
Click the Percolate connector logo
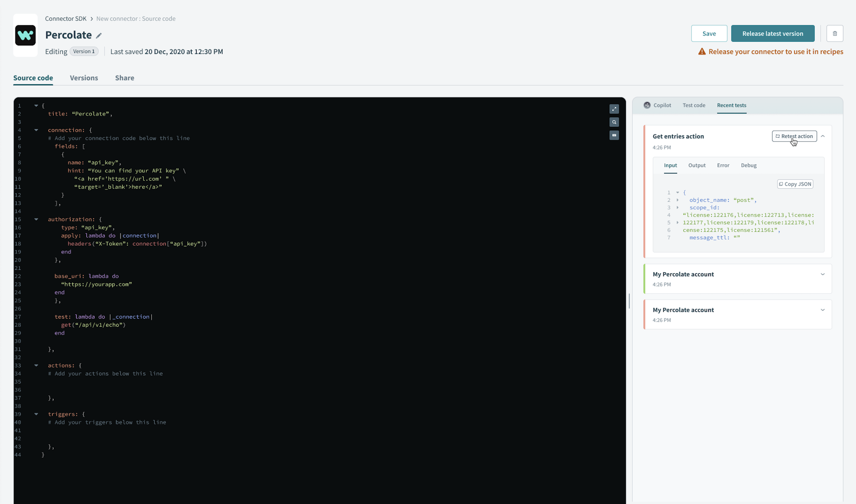pos(25,35)
